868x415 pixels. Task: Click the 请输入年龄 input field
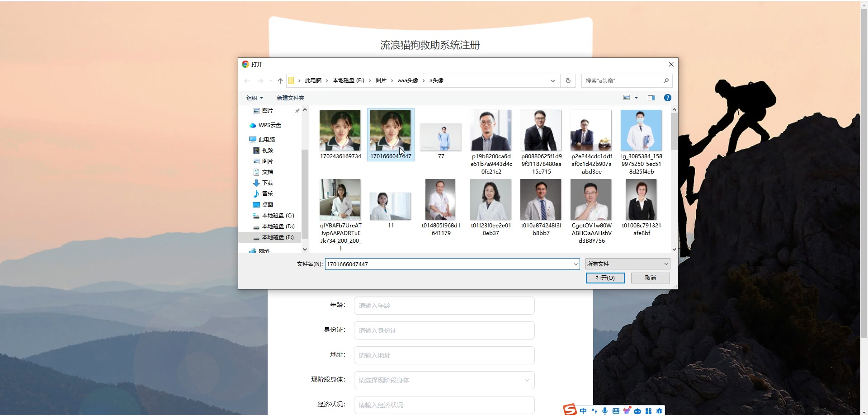(x=444, y=306)
